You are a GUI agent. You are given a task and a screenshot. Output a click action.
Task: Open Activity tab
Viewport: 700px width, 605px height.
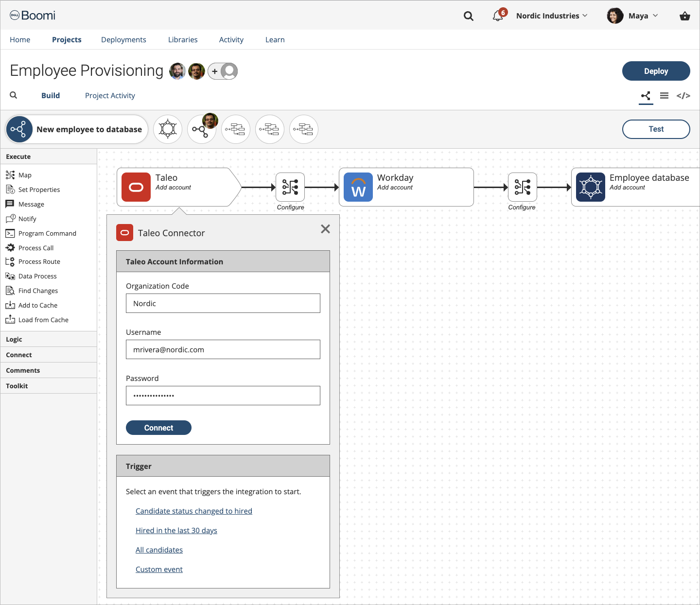(231, 40)
